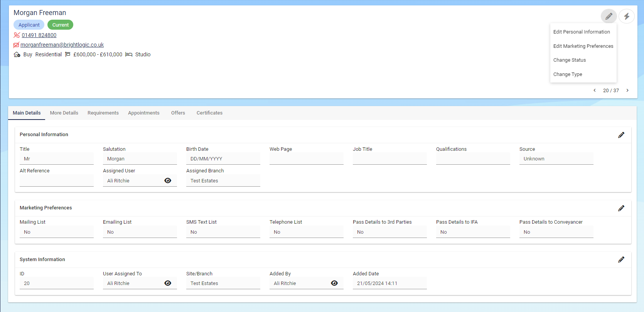Click the house icon next to Buy
The image size is (644, 312).
click(x=17, y=54)
